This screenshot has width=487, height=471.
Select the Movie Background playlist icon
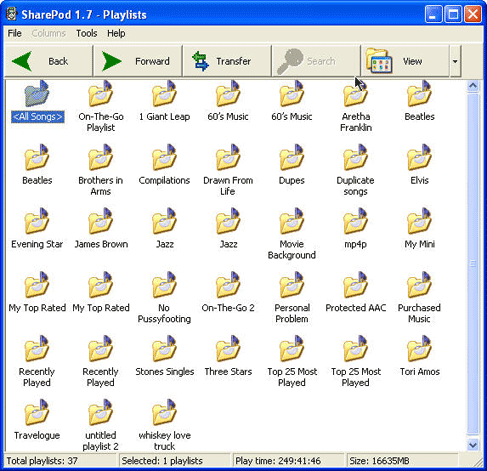(x=292, y=221)
